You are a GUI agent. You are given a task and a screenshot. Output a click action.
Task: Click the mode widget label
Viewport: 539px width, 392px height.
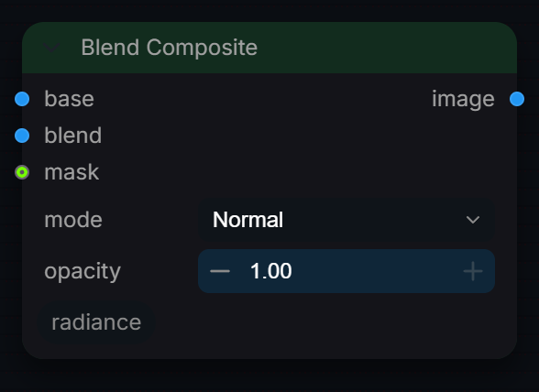(x=73, y=220)
